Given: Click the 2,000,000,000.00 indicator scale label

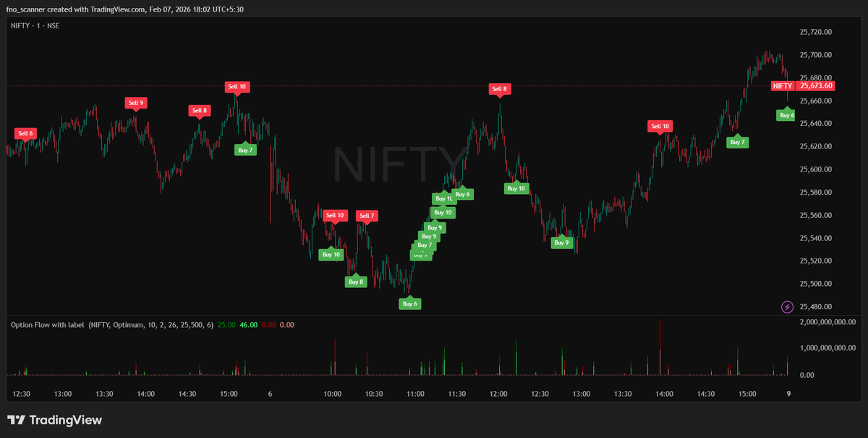Looking at the screenshot, I should click(x=830, y=321).
